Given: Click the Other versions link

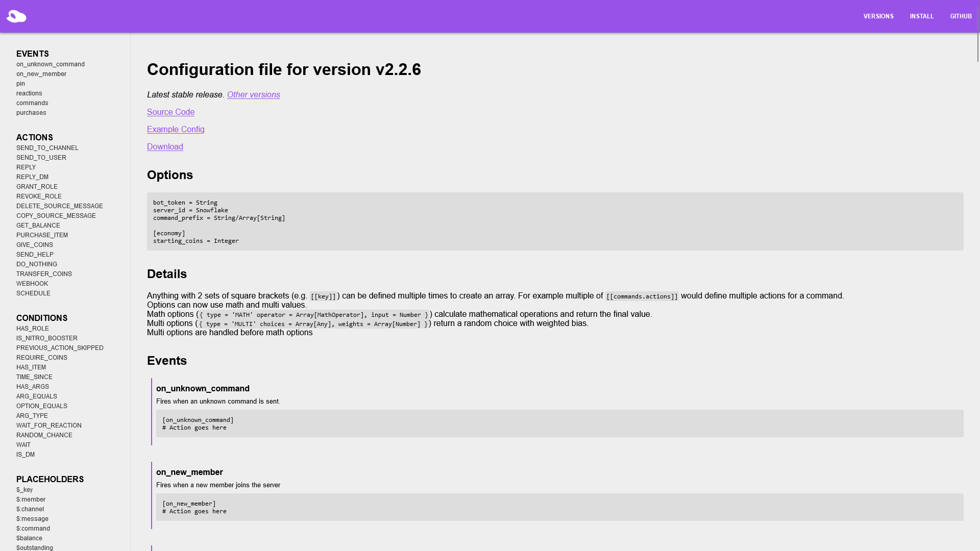Looking at the screenshot, I should 253,95.
